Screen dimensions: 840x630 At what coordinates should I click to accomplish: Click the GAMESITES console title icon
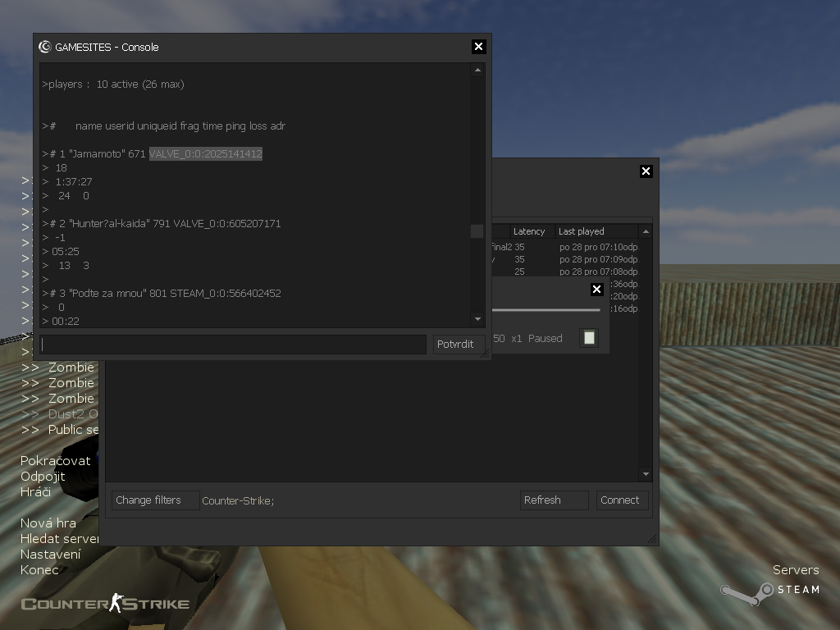pyautogui.click(x=45, y=47)
